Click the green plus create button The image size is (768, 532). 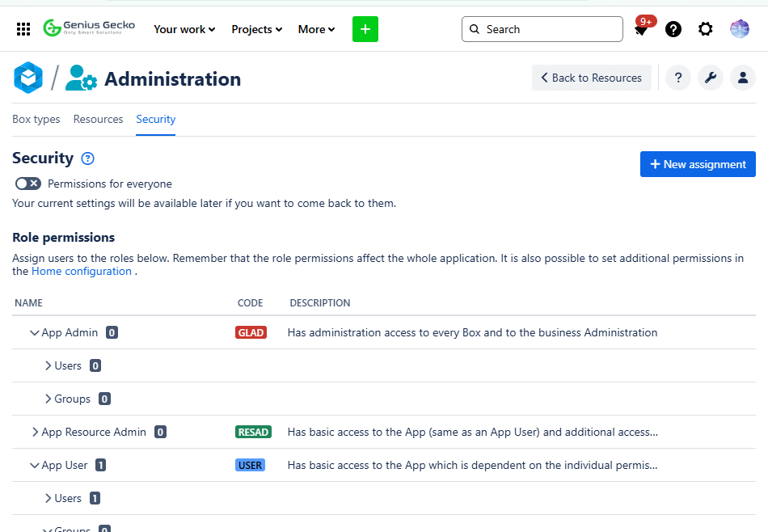click(365, 29)
